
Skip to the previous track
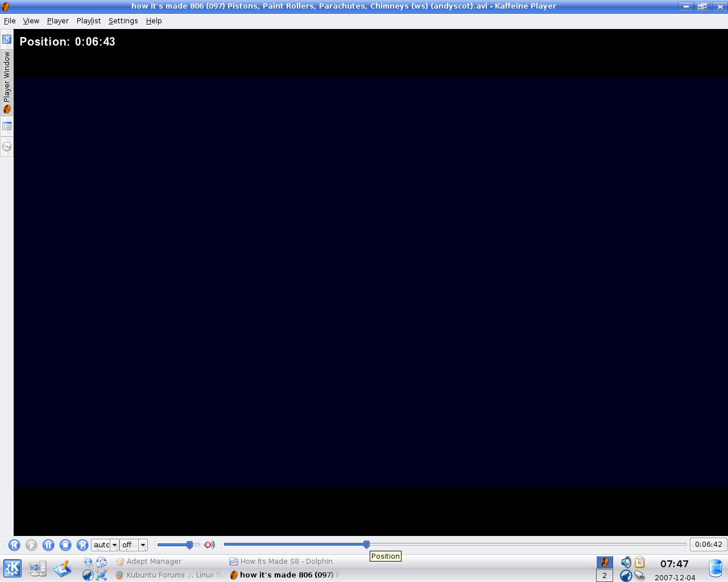(14, 545)
